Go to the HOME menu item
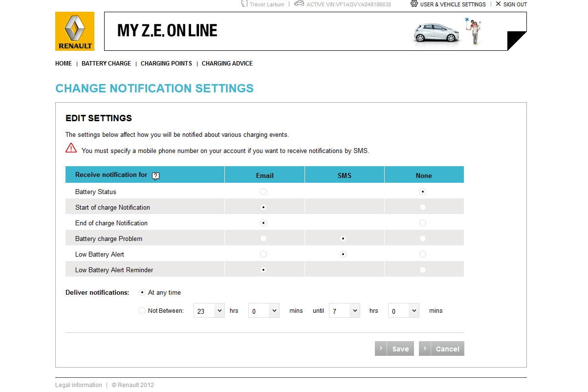The height and width of the screenshot is (392, 588). (x=64, y=64)
